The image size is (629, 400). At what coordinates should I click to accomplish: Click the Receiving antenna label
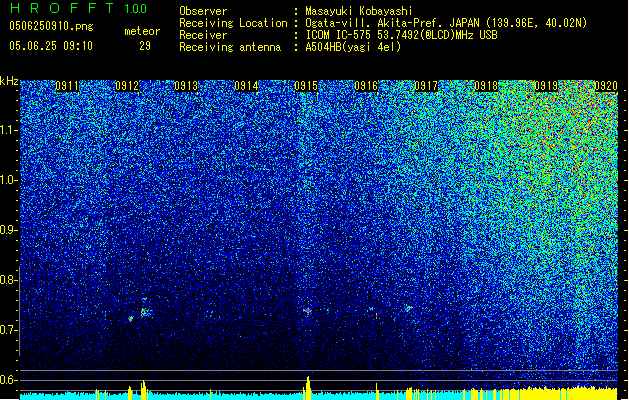click(230, 47)
